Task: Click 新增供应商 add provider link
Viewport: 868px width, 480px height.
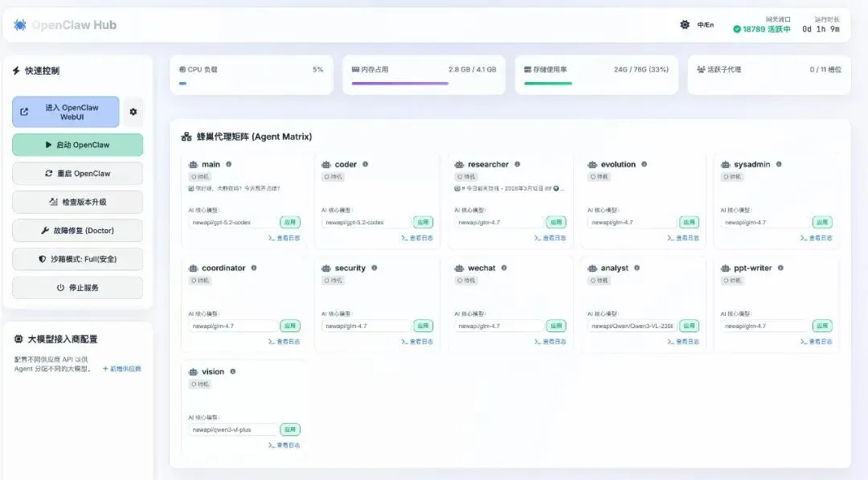Action: [122, 369]
